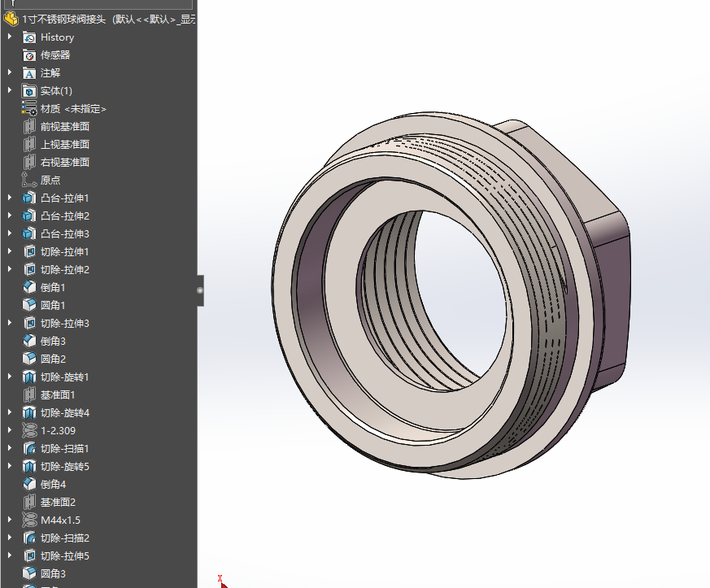Expand the M44x1.5 helix feature
Viewport: 710px width, 588px height.
10,520
